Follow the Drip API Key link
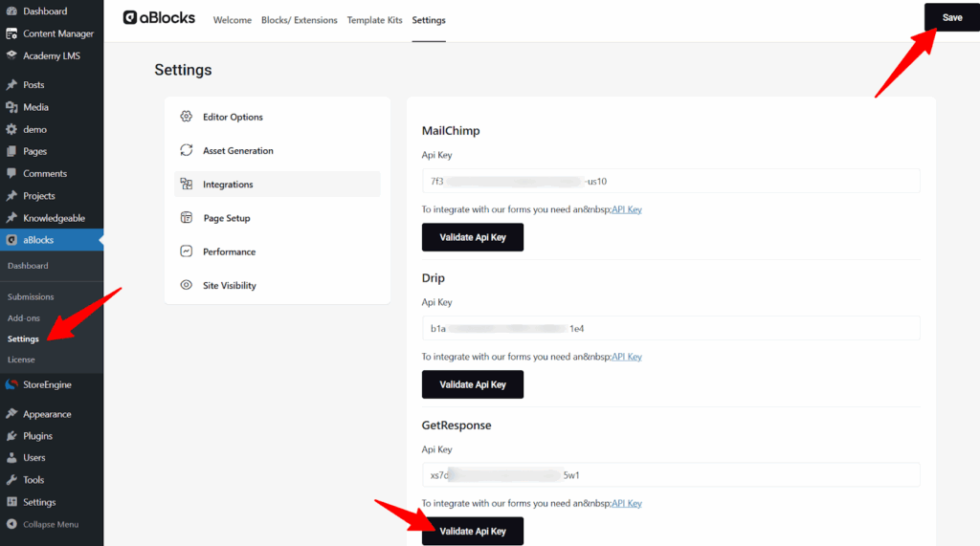This screenshot has width=980, height=546. (627, 357)
